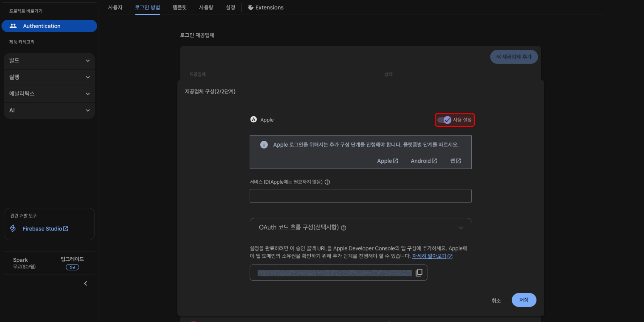Image resolution: width=644 pixels, height=322 pixels.
Task: Open help for OAuth 코드 흐름 구성
Action: pyautogui.click(x=343, y=228)
